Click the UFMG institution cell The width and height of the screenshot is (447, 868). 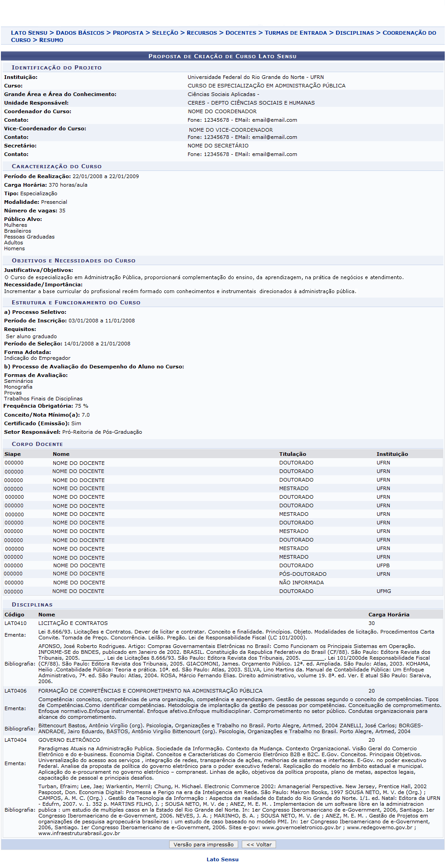pos(384,591)
